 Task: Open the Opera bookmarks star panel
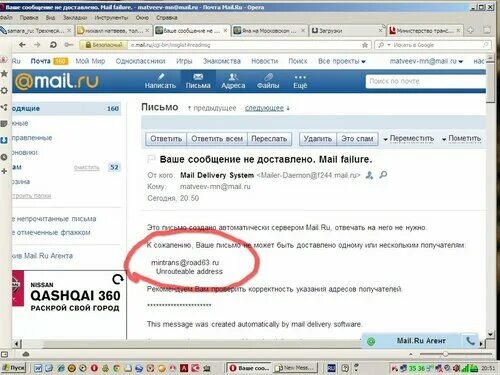(4, 73)
